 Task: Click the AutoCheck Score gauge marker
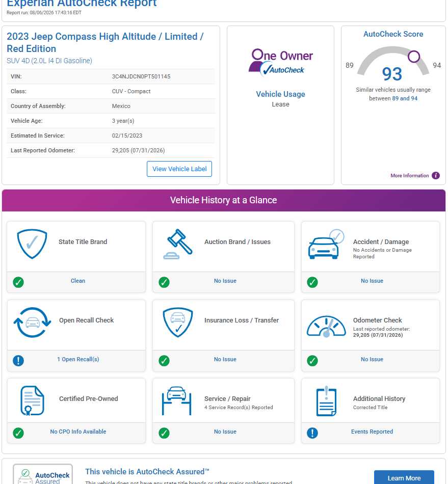click(414, 57)
